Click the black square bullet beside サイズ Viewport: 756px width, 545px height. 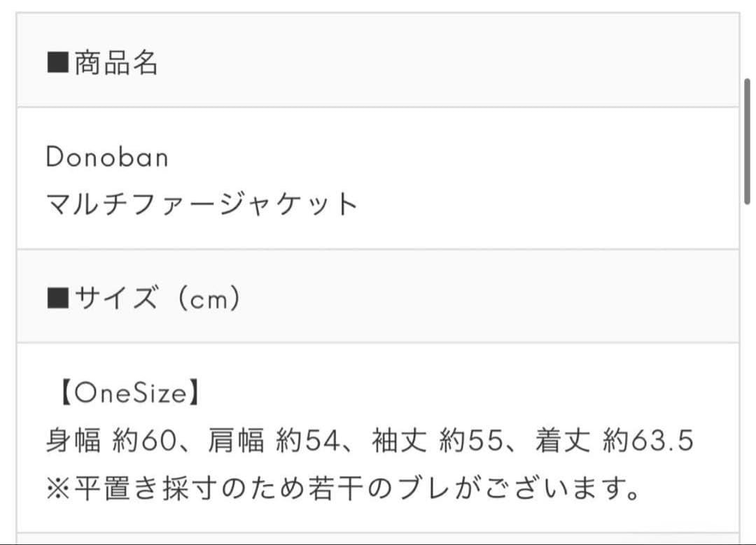[57, 299]
